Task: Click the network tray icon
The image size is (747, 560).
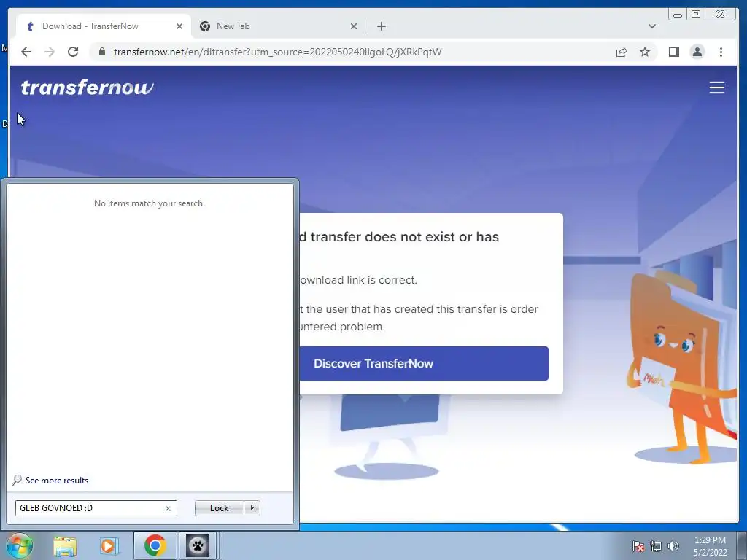Action: click(656, 546)
